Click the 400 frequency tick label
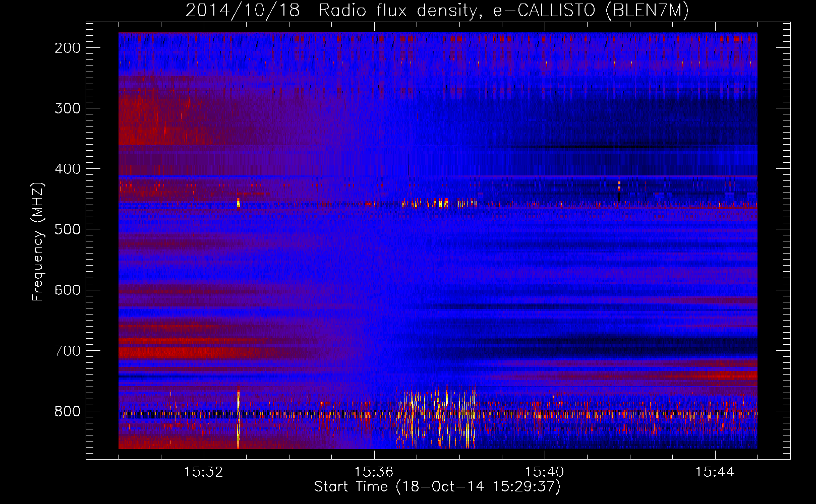 tap(68, 169)
